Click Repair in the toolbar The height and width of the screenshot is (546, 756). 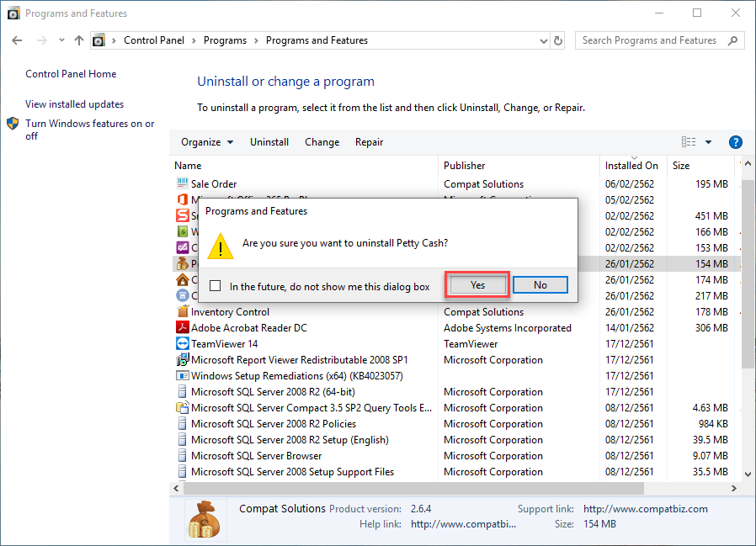tap(370, 142)
